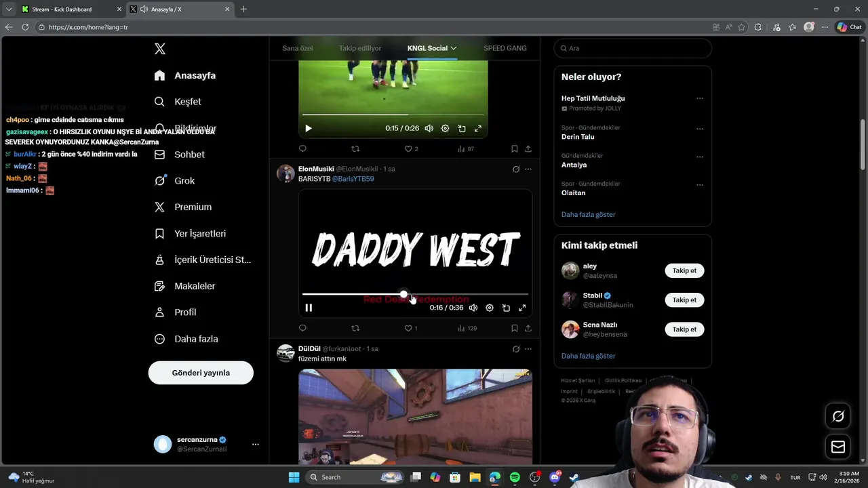868x488 pixels.
Task: Open File Explorer from taskbar
Action: (475, 477)
